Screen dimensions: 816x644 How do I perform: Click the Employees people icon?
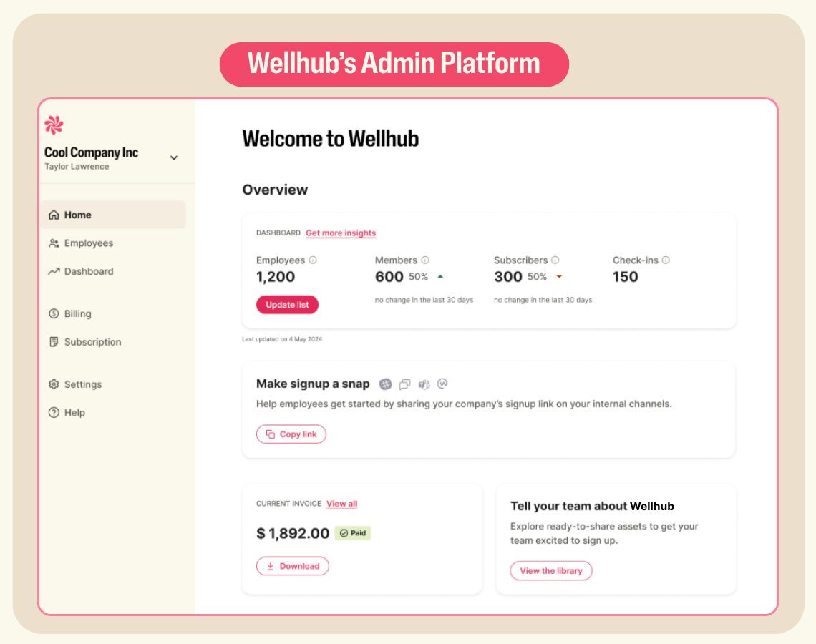tap(54, 243)
